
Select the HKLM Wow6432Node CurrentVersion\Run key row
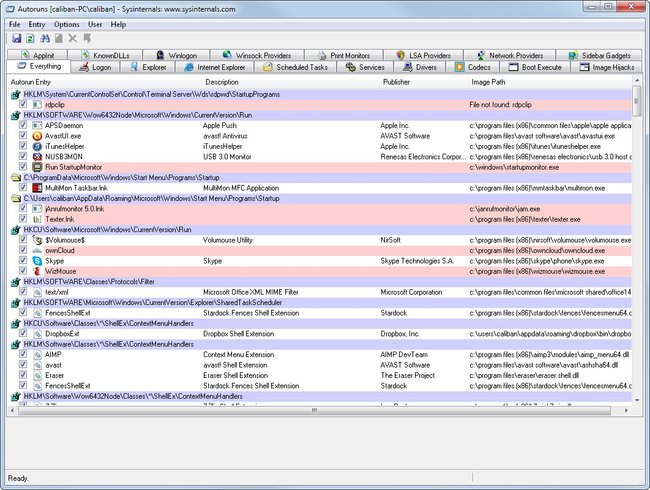pos(321,115)
